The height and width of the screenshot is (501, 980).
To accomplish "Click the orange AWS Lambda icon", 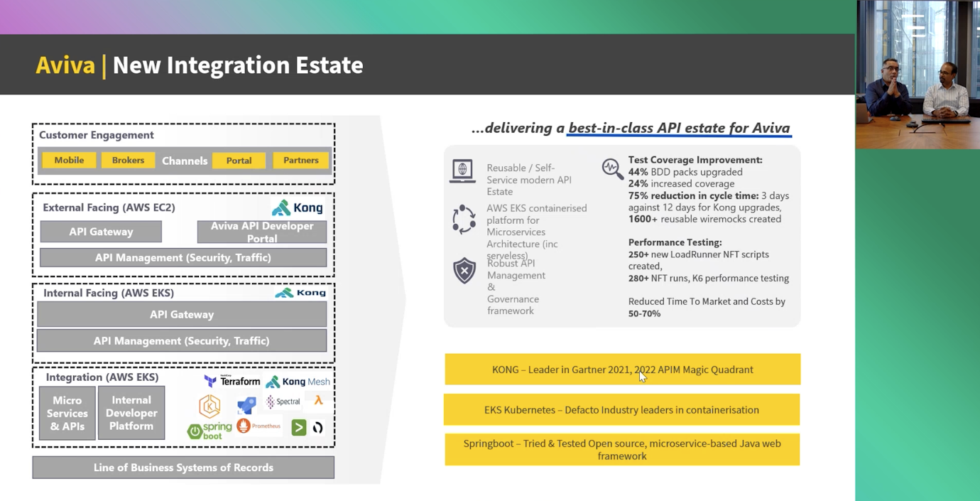I will (x=318, y=401).
